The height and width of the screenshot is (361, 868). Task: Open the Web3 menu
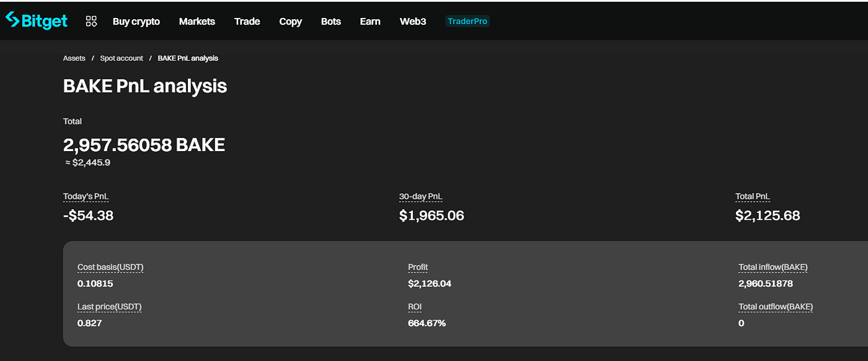(413, 22)
